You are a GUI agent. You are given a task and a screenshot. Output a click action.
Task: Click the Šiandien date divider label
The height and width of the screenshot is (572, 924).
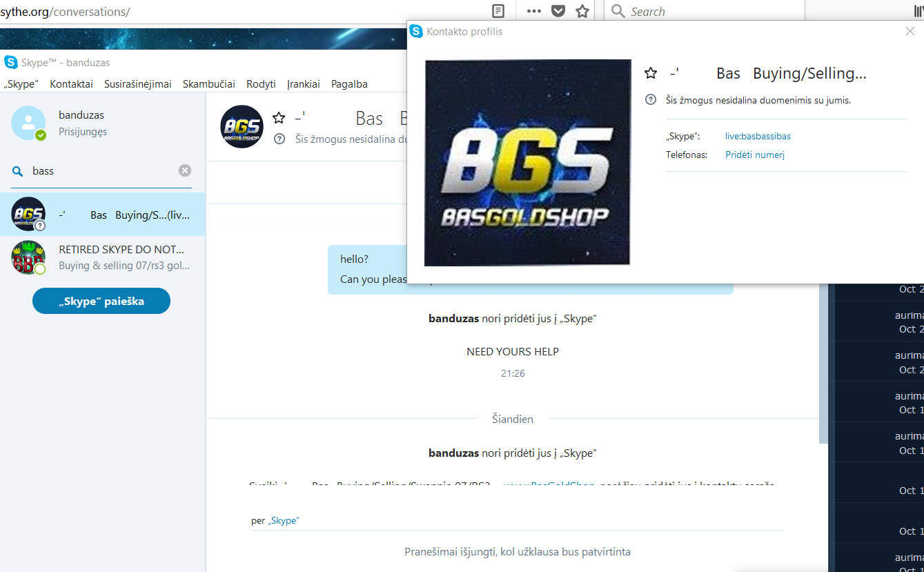[512, 419]
